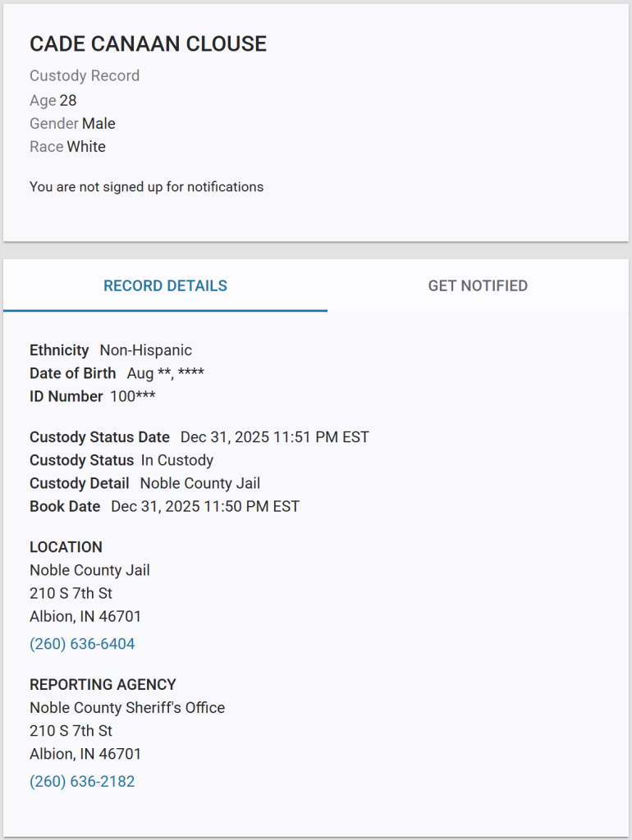Switch to the Record Details tab
Image resolution: width=632 pixels, height=840 pixels.
click(x=165, y=286)
